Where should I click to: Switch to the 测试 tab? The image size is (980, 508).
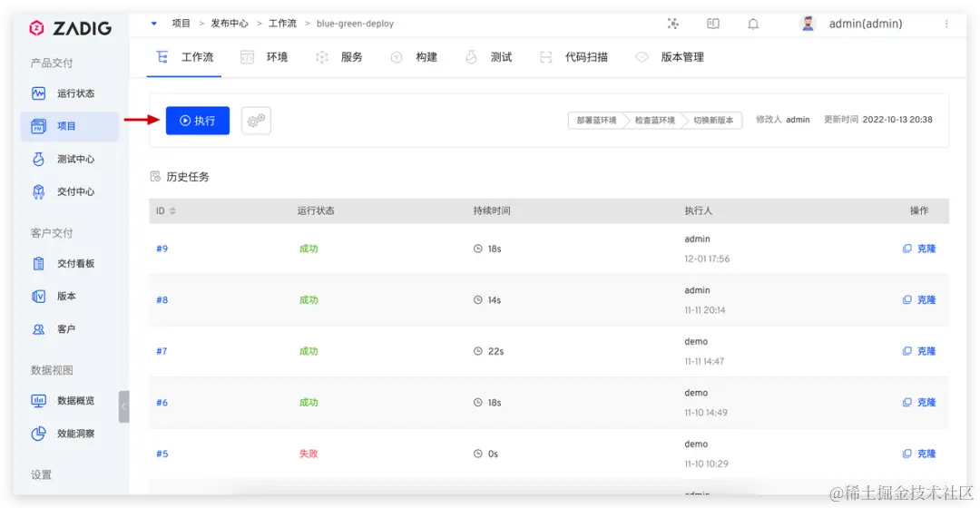coord(489,57)
